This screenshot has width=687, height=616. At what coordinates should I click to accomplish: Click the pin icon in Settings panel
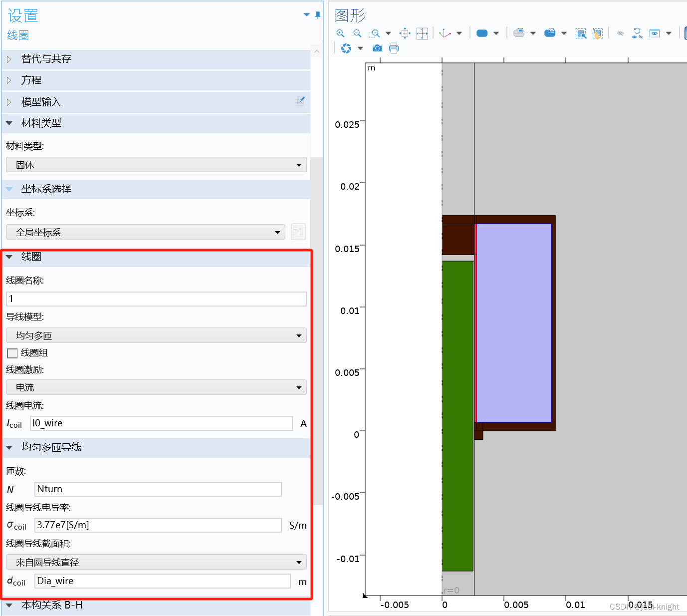(x=318, y=15)
